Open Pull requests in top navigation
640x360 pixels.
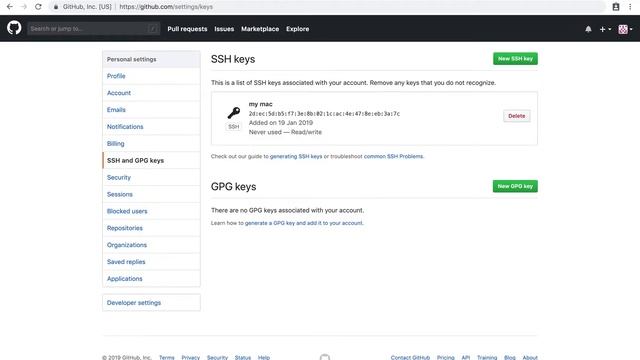pos(187,29)
